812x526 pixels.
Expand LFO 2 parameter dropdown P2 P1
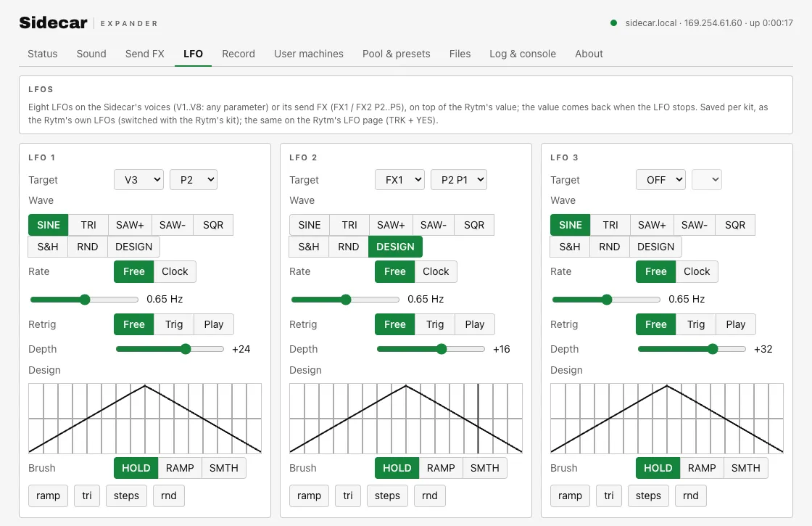tap(459, 180)
